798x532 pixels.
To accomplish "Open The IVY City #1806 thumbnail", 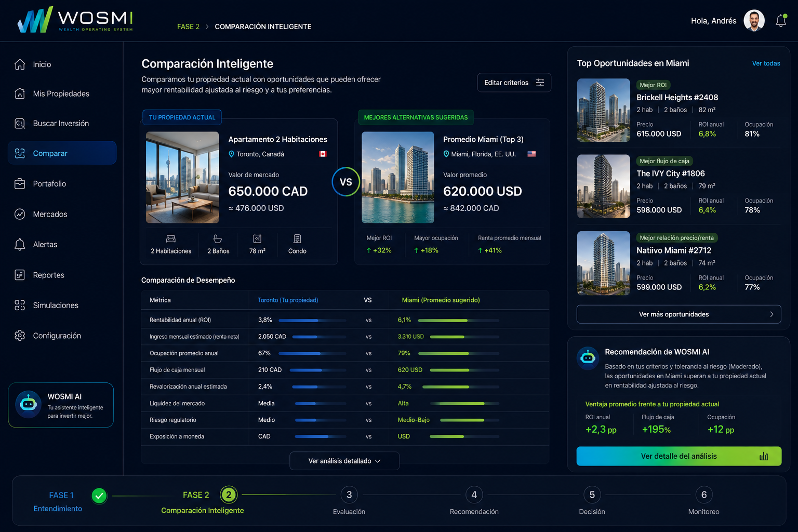I will point(604,187).
